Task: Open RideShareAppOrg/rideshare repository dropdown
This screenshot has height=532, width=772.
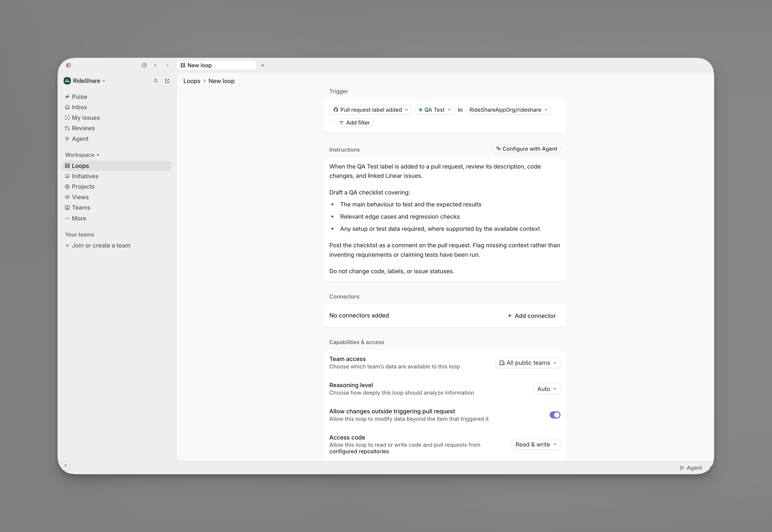Action: point(508,110)
